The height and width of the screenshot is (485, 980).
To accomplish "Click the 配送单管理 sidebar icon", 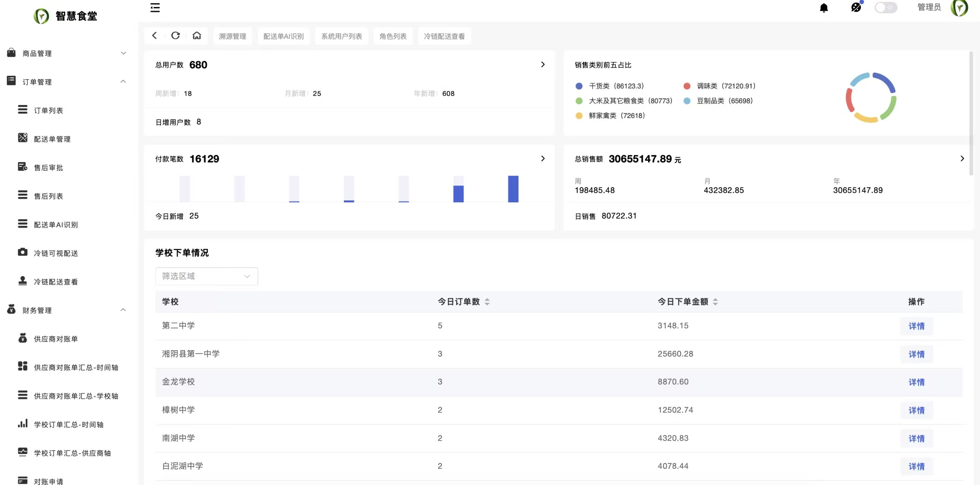I will click(22, 138).
